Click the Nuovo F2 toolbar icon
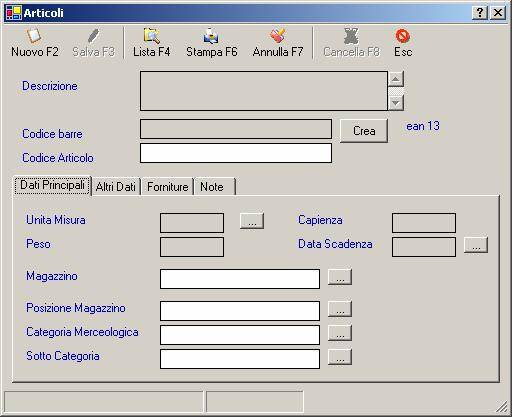This screenshot has width=513, height=419. [34, 36]
